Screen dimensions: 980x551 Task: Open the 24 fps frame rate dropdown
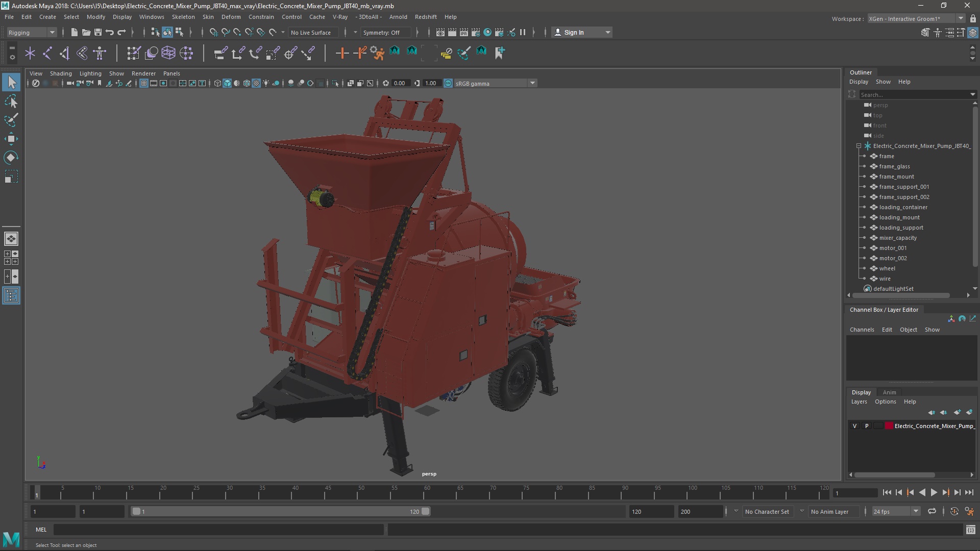point(895,511)
